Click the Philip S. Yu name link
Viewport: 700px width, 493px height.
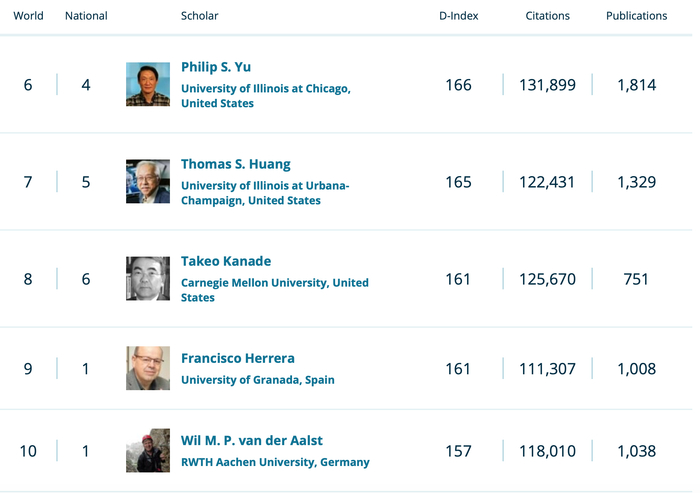click(x=216, y=67)
